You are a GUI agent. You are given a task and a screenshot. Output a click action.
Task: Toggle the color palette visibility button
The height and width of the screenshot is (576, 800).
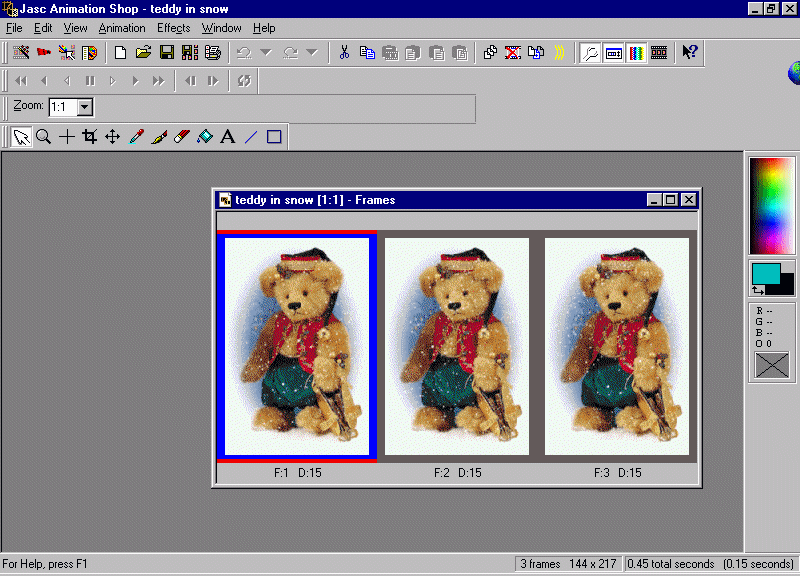click(x=636, y=53)
